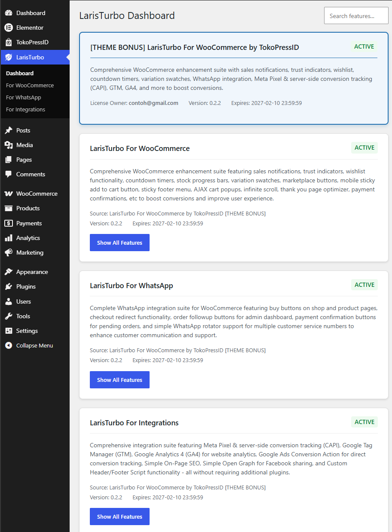392x532 pixels.
Task: Open Marketing menu label
Action: pyautogui.click(x=30, y=252)
